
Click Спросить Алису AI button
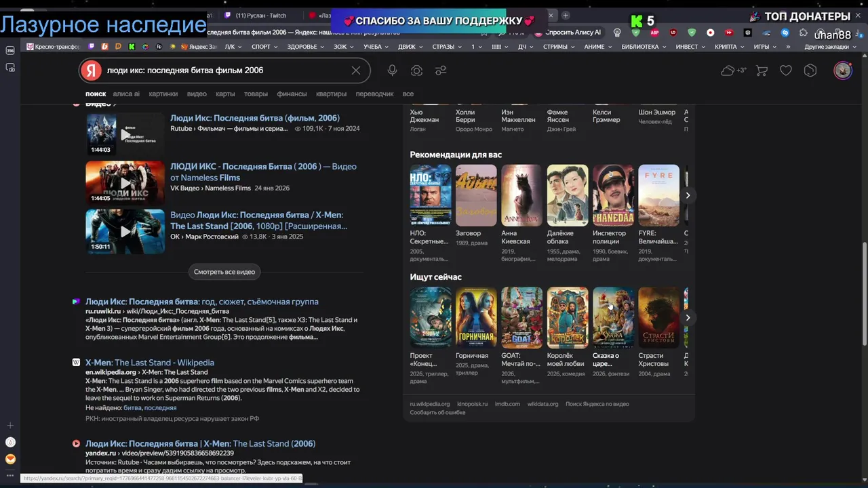[568, 33]
